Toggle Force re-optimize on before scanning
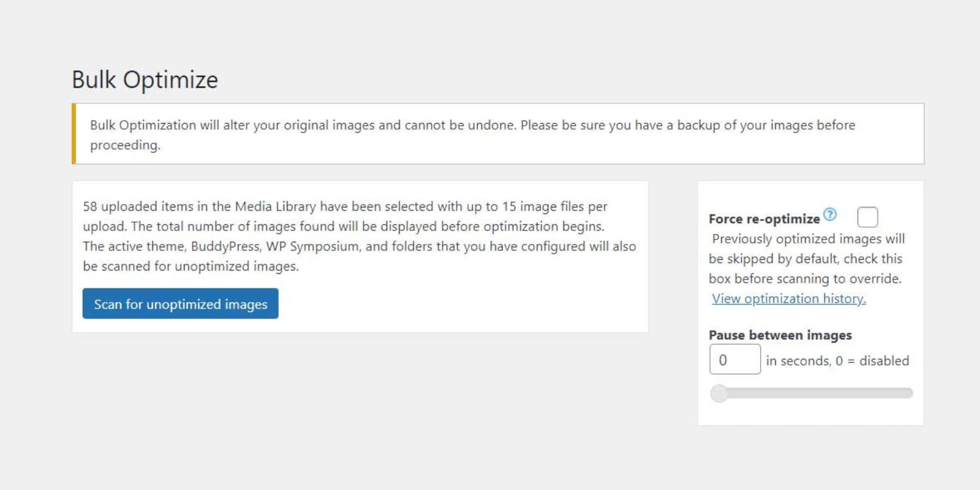 pyautogui.click(x=867, y=217)
